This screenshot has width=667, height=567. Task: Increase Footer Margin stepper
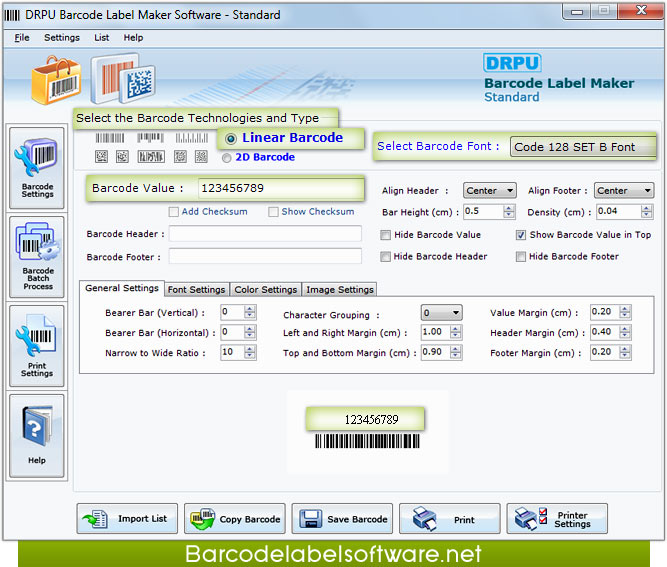(x=625, y=349)
